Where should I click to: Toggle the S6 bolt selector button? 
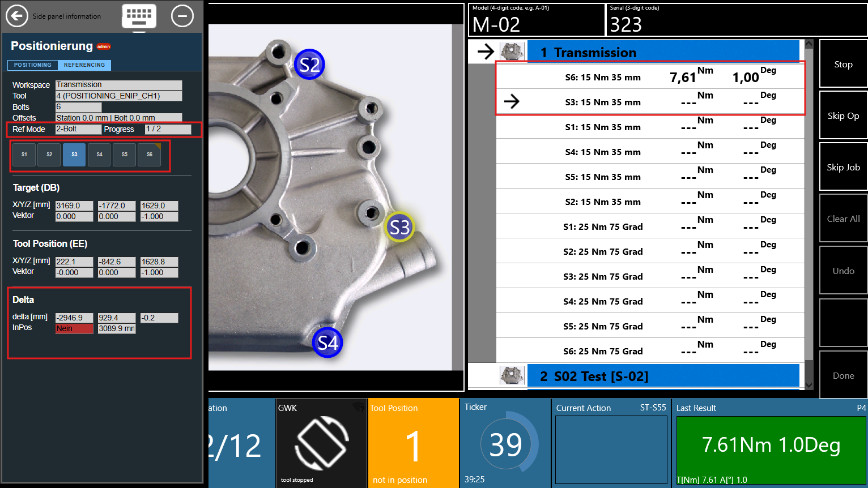point(150,155)
